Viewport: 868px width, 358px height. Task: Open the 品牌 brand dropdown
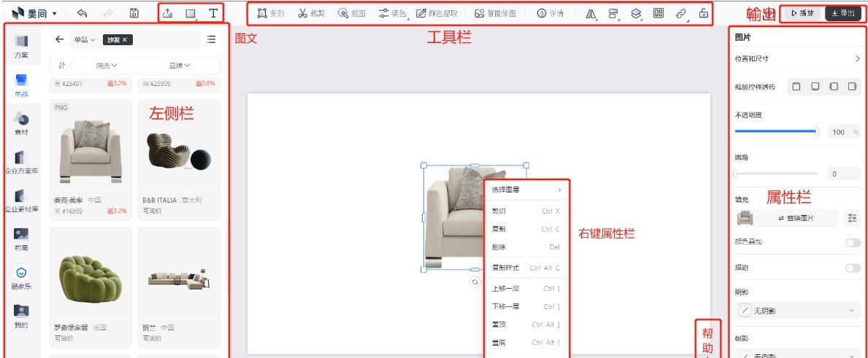coord(180,65)
